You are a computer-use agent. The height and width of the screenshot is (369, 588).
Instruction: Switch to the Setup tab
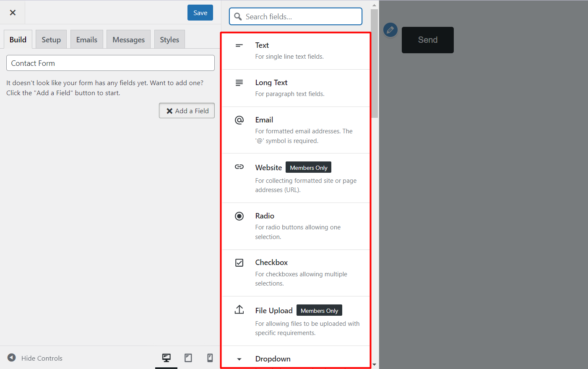click(x=51, y=39)
